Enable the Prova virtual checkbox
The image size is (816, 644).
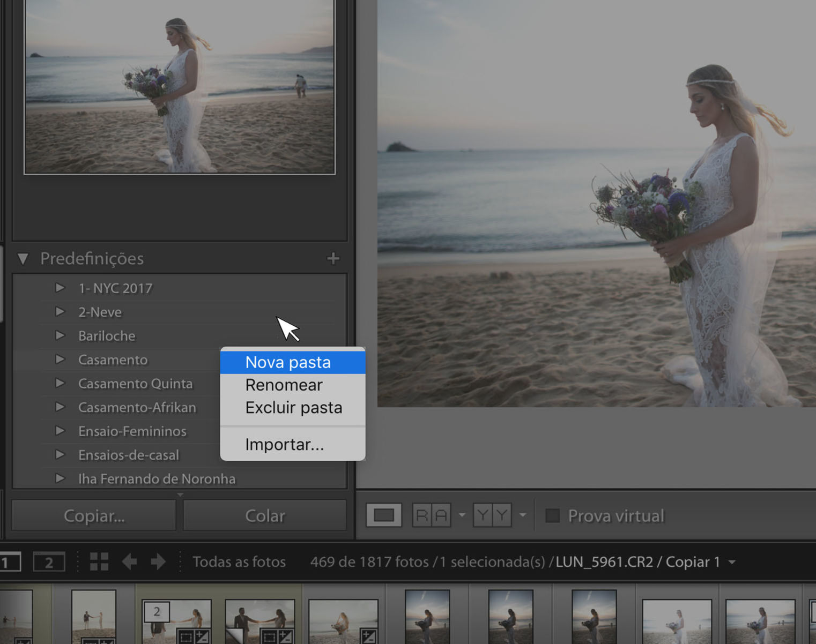click(552, 516)
